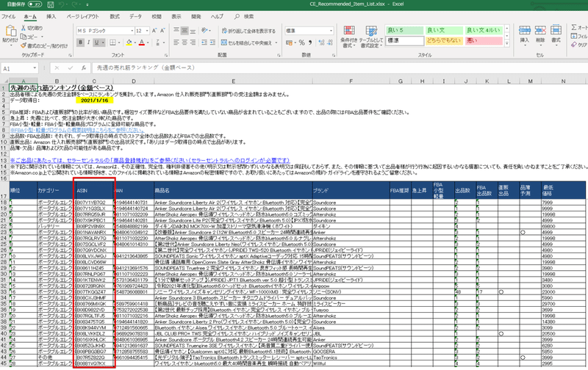Toggle the AutoSave (自動保存) switch
Image resolution: width=588 pixels, height=370 pixels.
point(35,4)
